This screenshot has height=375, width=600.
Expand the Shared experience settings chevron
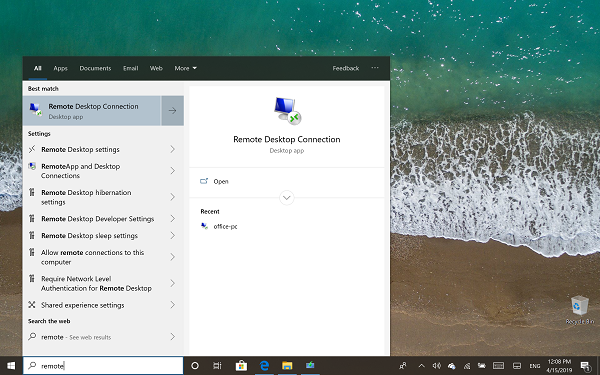pyautogui.click(x=173, y=305)
